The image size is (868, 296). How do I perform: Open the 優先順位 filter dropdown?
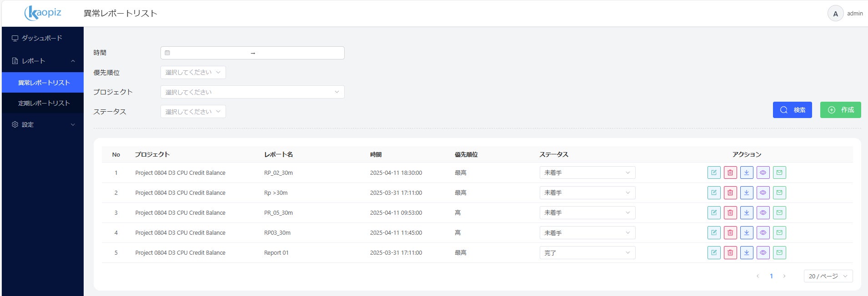(193, 72)
